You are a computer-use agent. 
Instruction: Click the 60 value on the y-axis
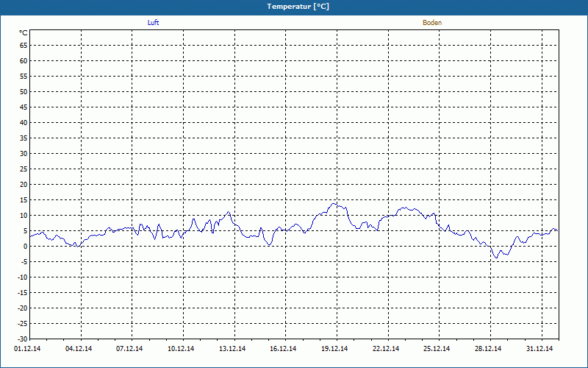point(24,61)
